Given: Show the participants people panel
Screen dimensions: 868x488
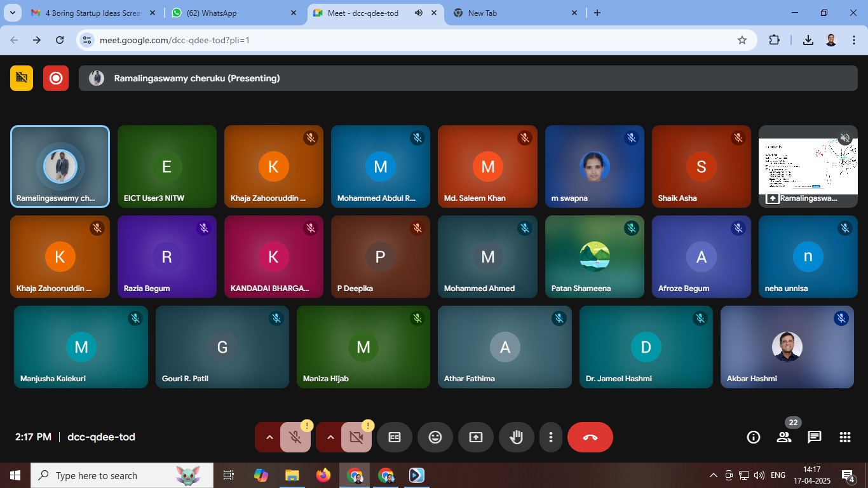Looking at the screenshot, I should (783, 437).
